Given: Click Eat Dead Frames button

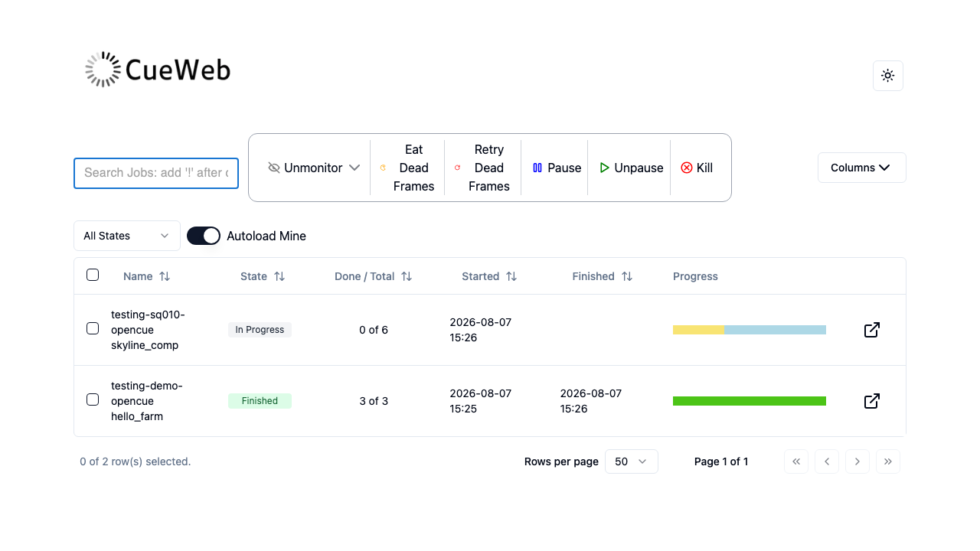Looking at the screenshot, I should (x=407, y=168).
